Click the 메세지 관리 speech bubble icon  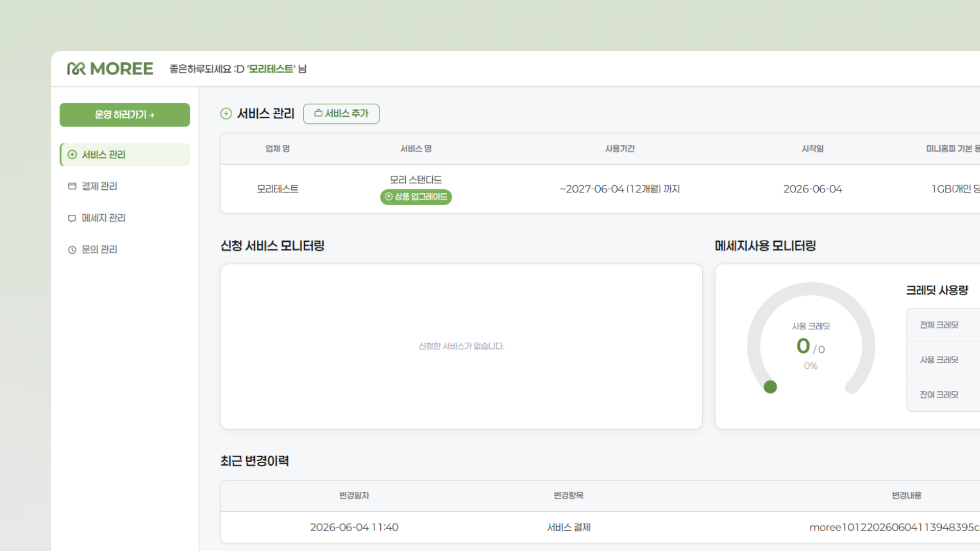point(72,218)
